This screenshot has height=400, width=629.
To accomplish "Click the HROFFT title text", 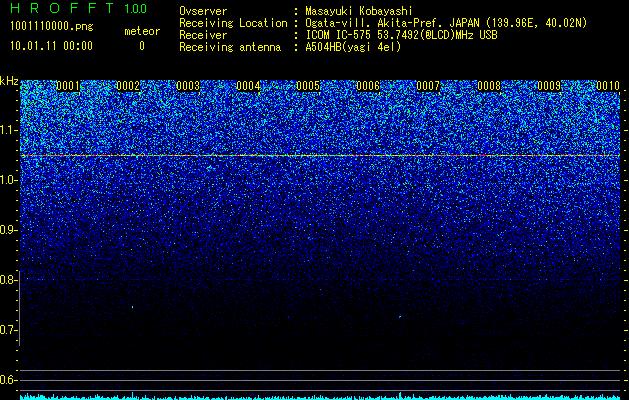I will (x=62, y=8).
